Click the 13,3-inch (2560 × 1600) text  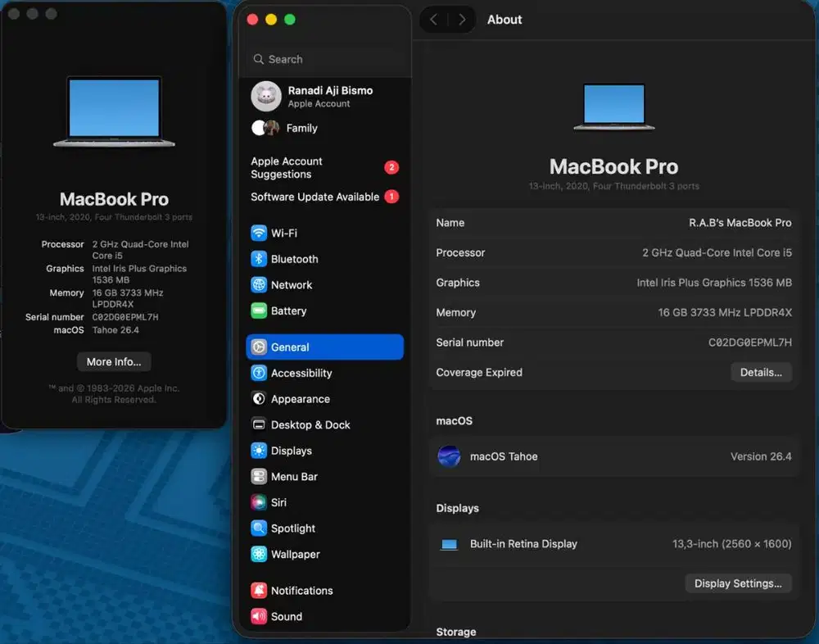[x=731, y=544]
